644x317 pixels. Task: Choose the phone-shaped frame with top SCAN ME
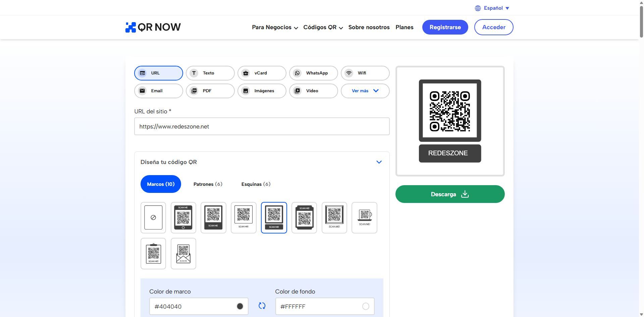click(183, 217)
